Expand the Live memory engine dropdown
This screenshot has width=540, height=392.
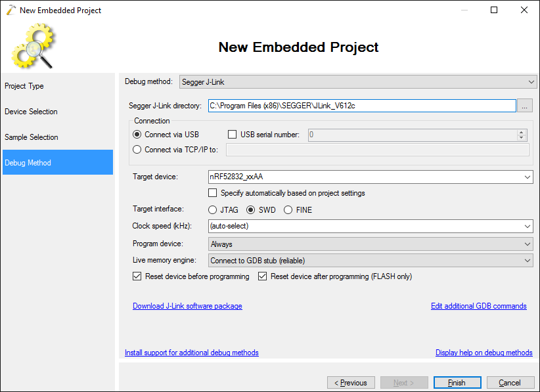point(371,261)
